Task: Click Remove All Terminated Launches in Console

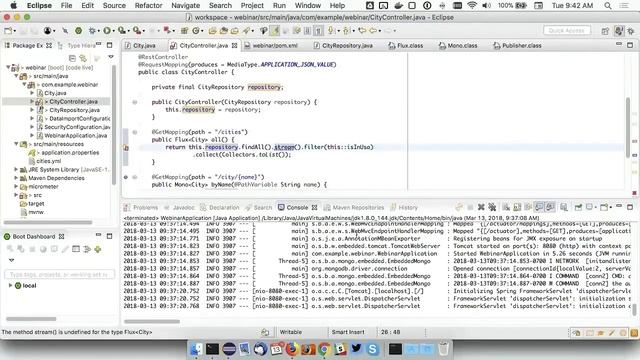Action: pos(492,207)
